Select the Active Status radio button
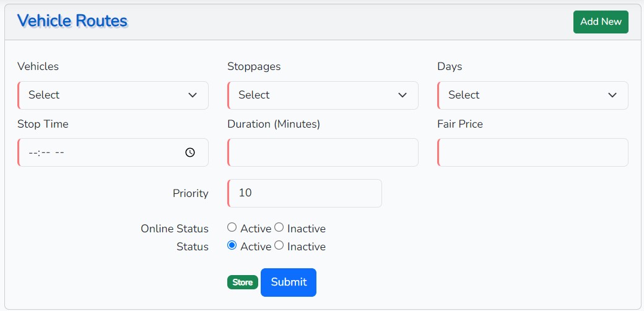 232,245
